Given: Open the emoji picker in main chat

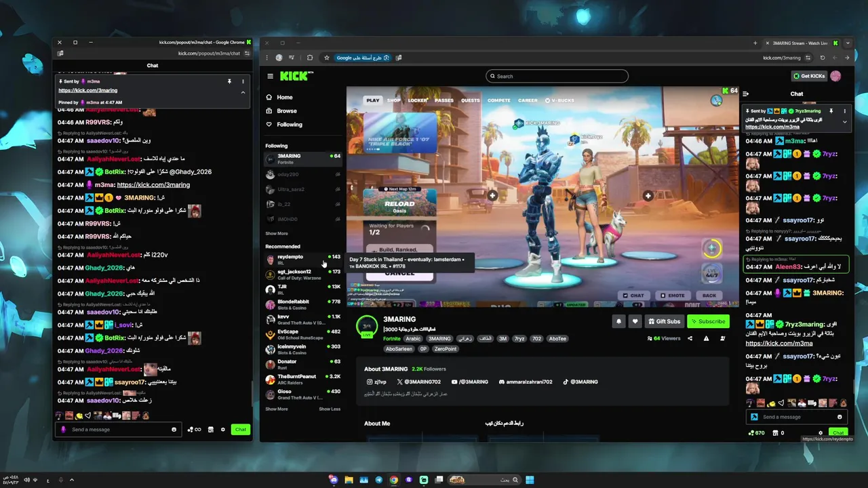Looking at the screenshot, I should coord(840,417).
